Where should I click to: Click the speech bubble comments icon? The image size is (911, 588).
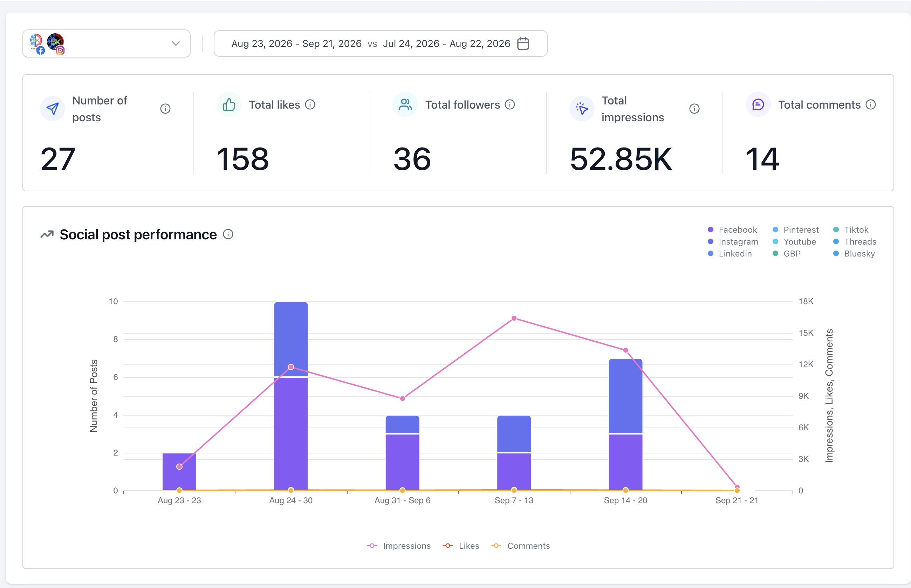(x=758, y=105)
